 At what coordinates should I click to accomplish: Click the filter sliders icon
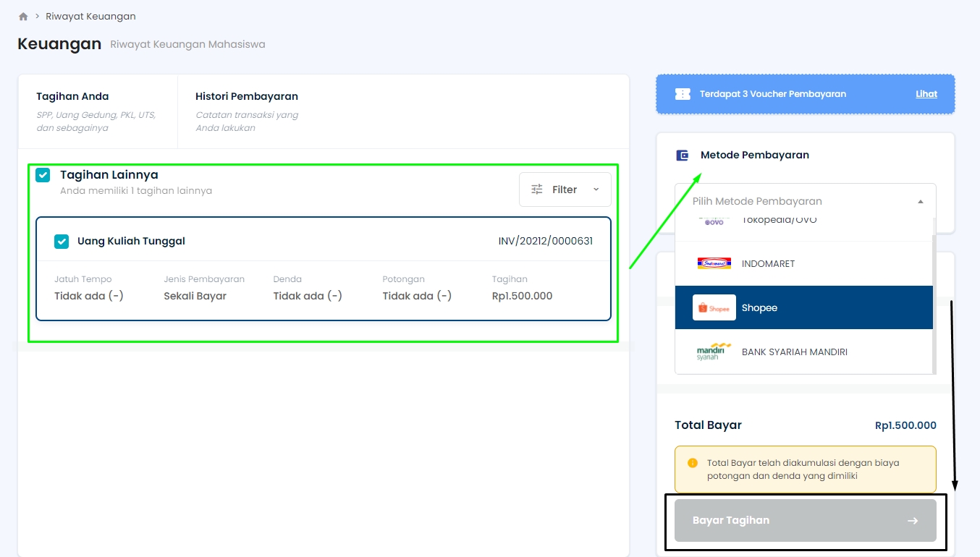tap(537, 190)
